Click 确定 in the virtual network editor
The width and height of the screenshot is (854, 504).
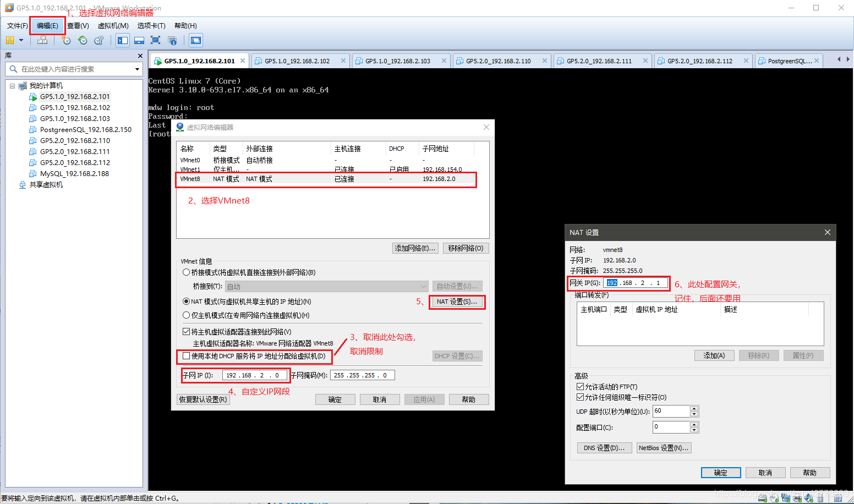tap(335, 399)
